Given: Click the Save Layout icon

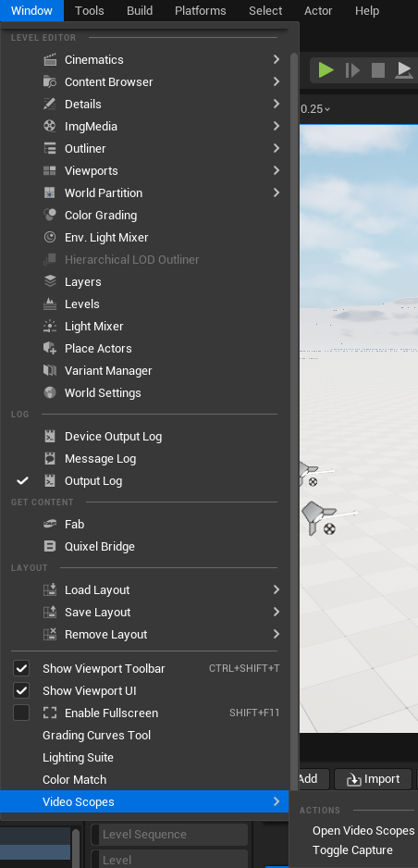Looking at the screenshot, I should pos(50,612).
